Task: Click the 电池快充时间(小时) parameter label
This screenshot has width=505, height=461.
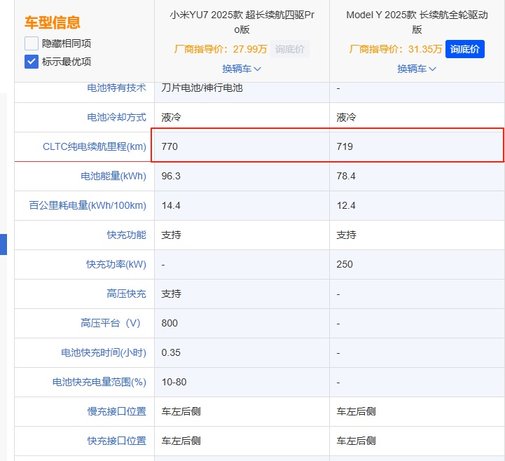Action: 104,353
